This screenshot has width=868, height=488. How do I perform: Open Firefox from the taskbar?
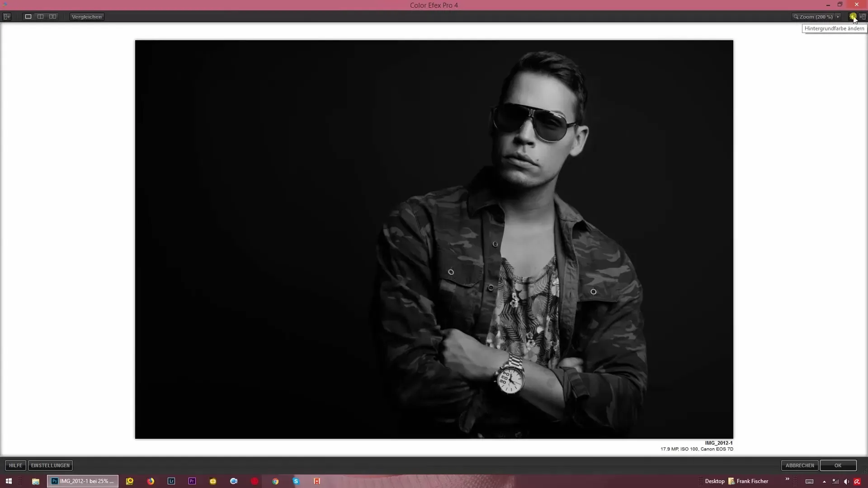[151, 481]
